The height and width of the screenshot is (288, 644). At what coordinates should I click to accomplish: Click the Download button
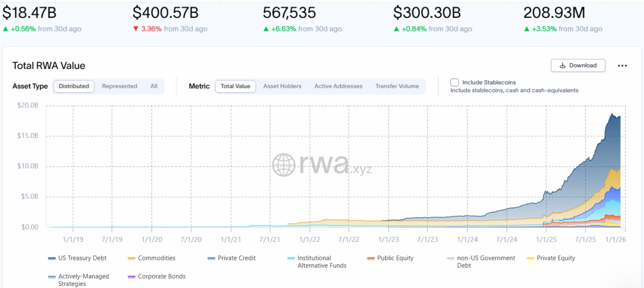[578, 65]
